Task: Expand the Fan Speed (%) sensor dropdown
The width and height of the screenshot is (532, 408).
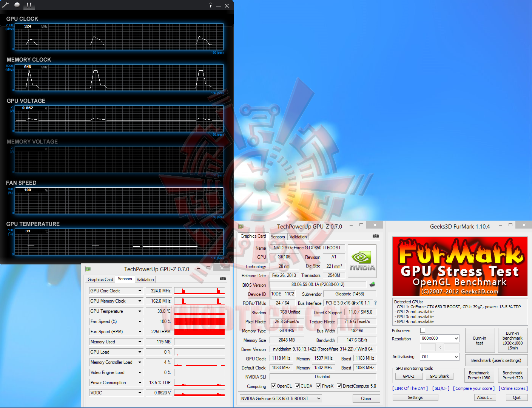Action: tap(140, 321)
